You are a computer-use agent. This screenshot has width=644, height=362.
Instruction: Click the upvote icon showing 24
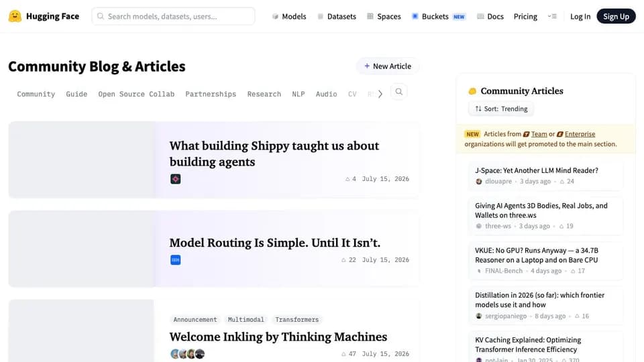[x=562, y=182]
